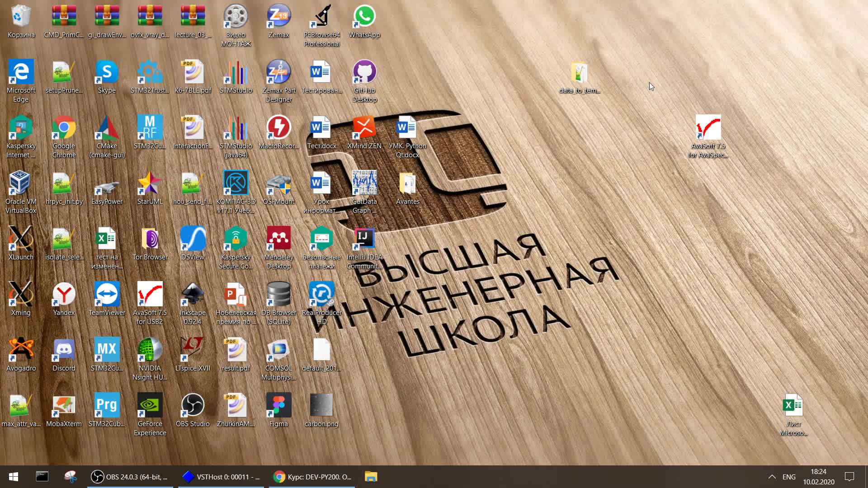Select the Kaspersky Internet Security shortcut

pyautogui.click(x=21, y=137)
